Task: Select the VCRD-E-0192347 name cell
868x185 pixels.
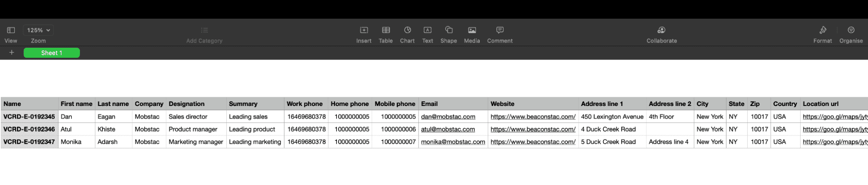Action: (x=29, y=142)
